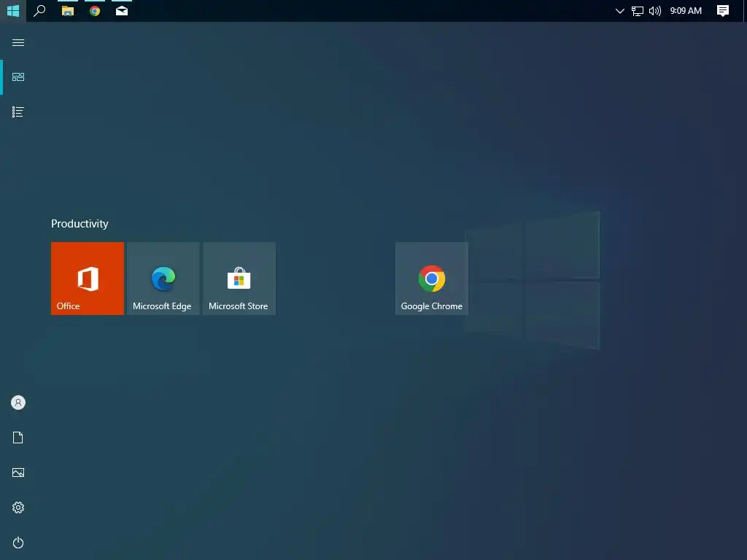Click the 9:09 AM clock
747x560 pixels.
point(686,10)
